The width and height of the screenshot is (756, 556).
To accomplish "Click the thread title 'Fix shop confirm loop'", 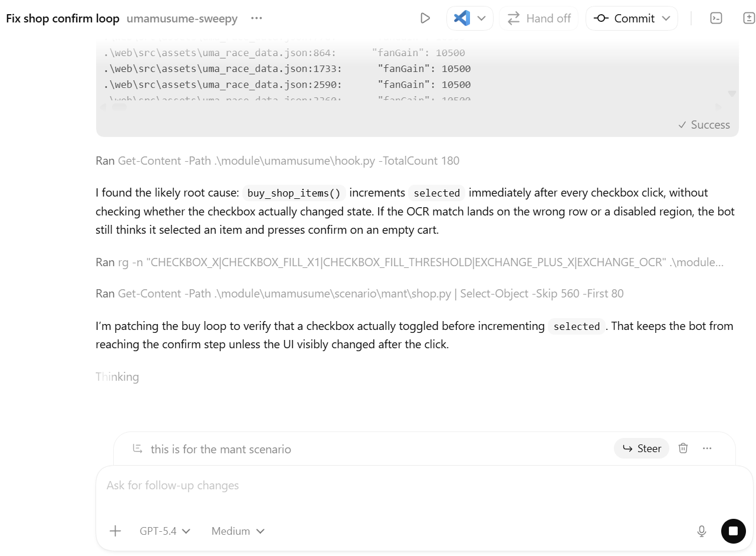I will (63, 18).
